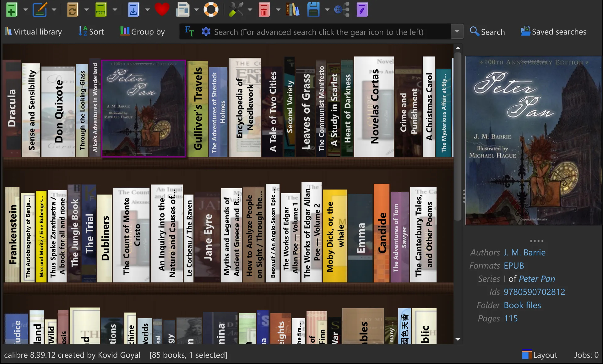Click the Remove books trash icon

click(x=264, y=9)
